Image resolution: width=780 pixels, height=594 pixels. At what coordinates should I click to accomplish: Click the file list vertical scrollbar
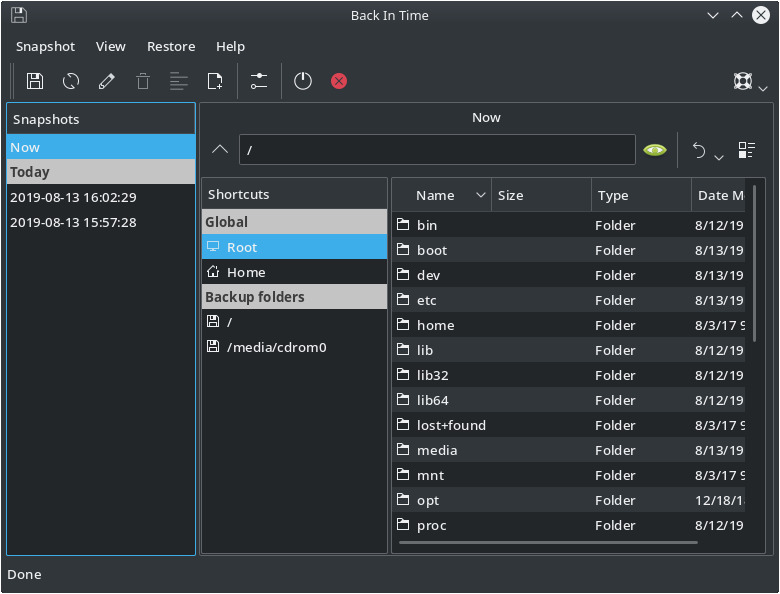tap(755, 264)
